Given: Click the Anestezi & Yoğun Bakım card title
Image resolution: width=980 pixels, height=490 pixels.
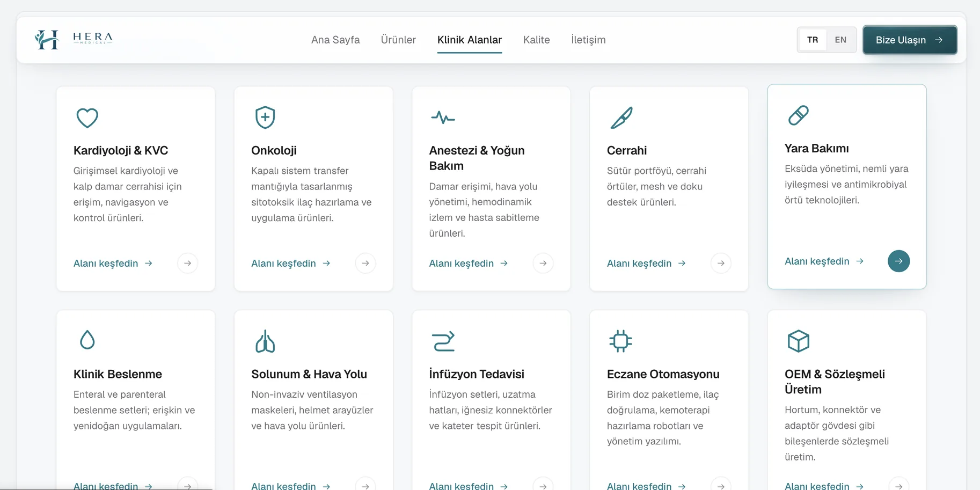Looking at the screenshot, I should point(477,158).
